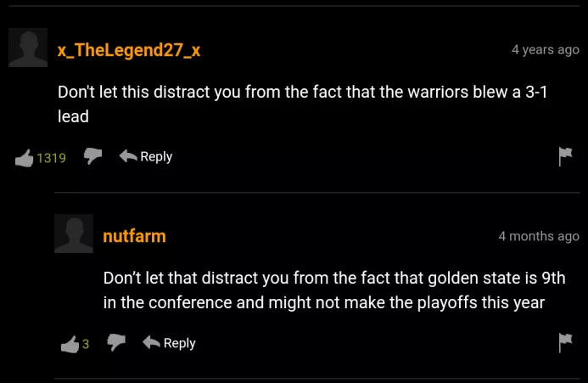Click the 1319 like count
Image resolution: width=588 pixels, height=383 pixels.
tap(51, 158)
